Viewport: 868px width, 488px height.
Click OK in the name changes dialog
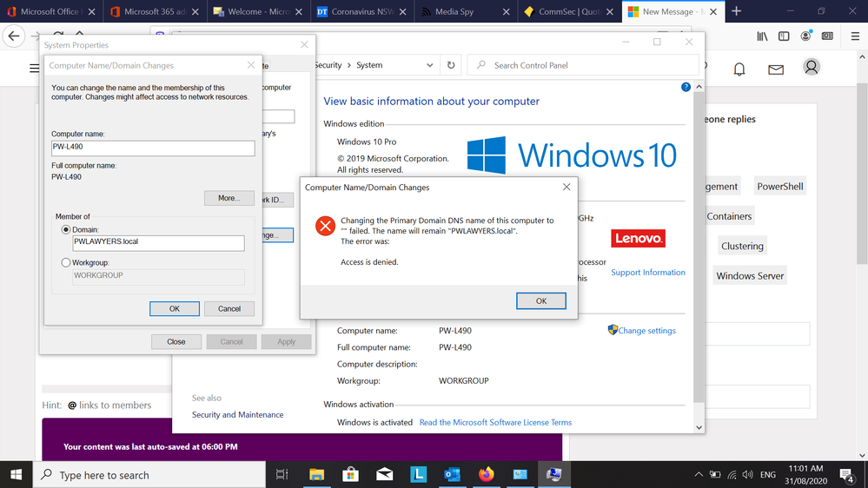(175, 309)
